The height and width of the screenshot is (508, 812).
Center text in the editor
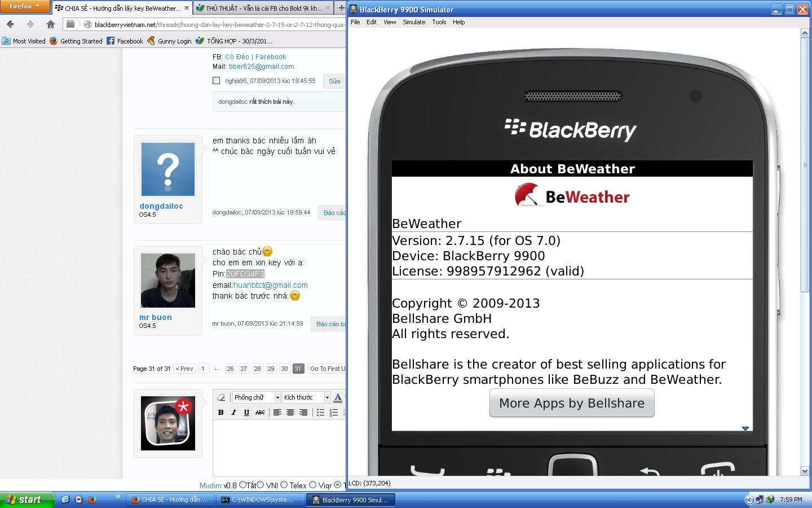pyautogui.click(x=290, y=413)
